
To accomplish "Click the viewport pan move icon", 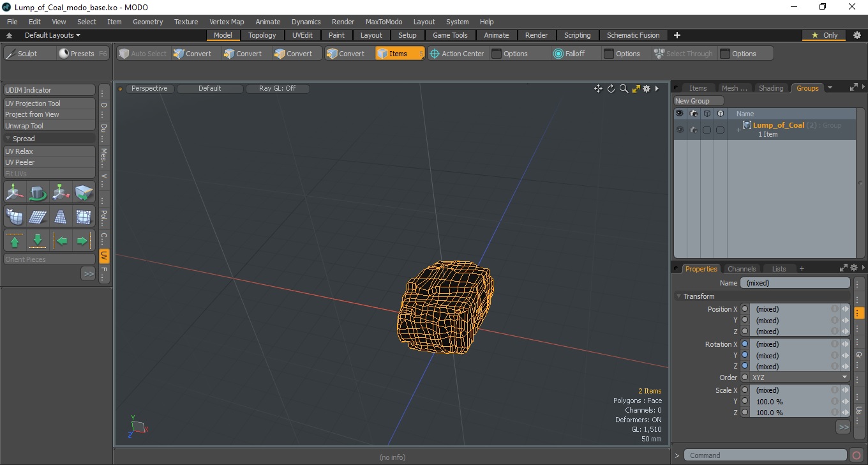I will tap(598, 89).
